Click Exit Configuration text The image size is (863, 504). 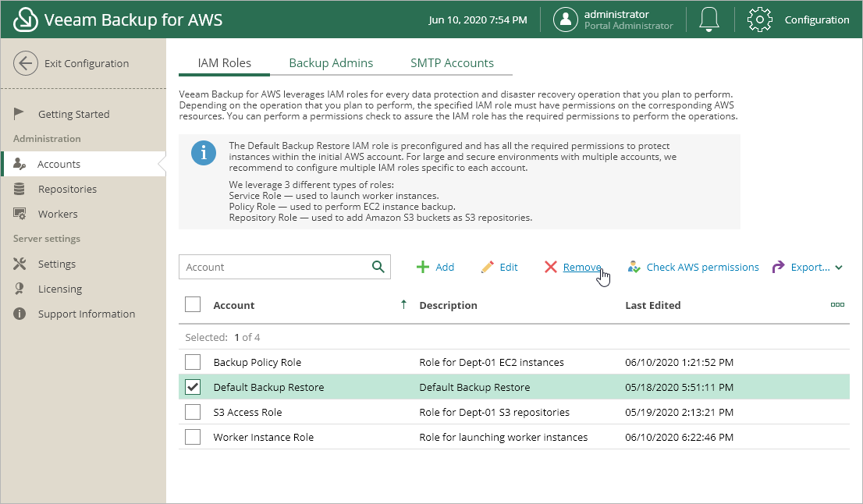[87, 63]
